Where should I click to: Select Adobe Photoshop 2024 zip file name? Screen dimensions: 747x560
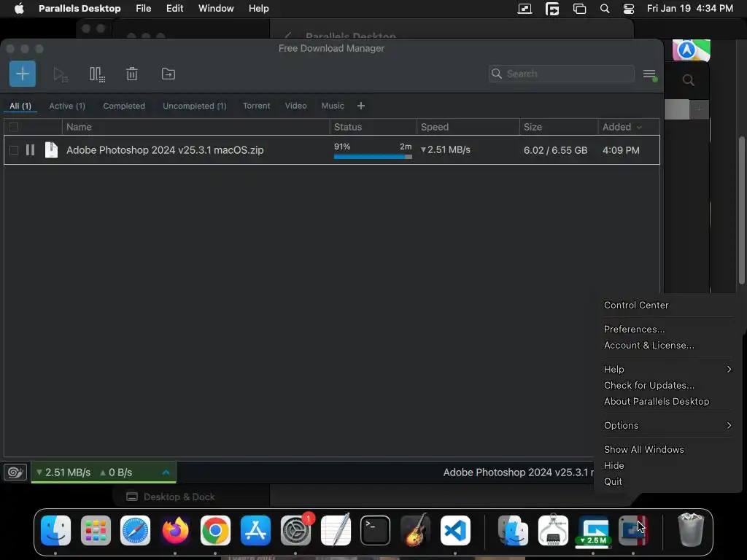coord(165,150)
